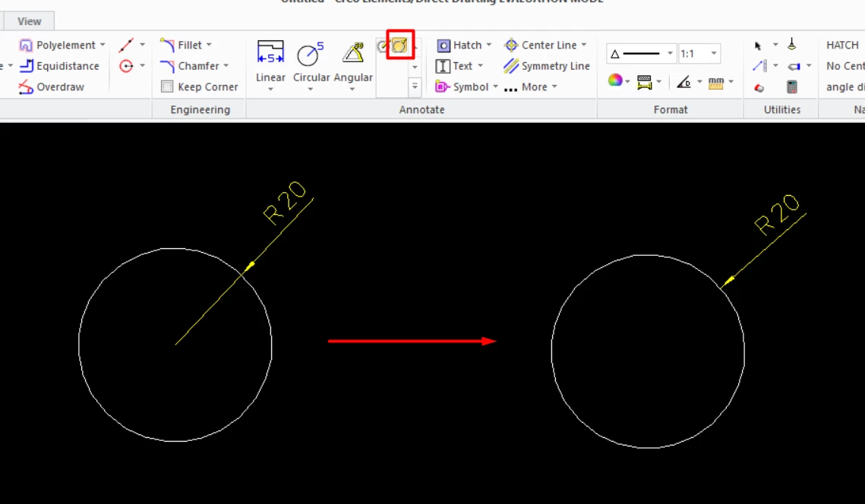Choose the Circular dimension tool

311,61
